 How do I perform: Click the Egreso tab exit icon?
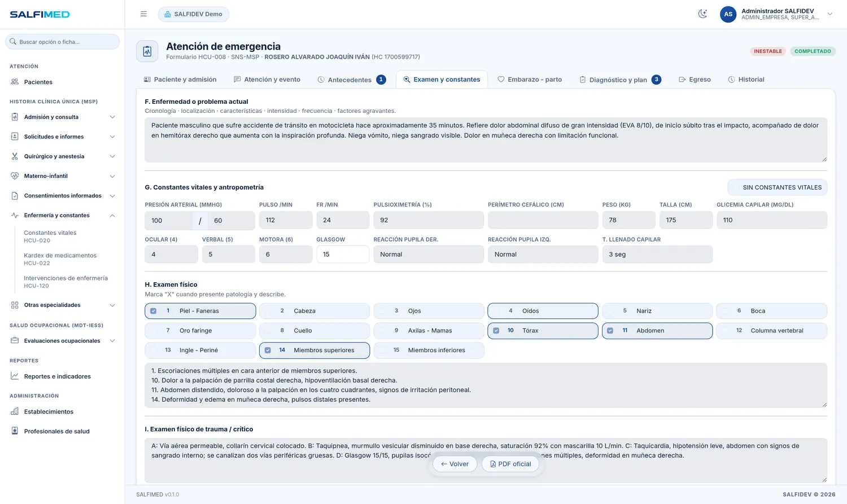pyautogui.click(x=682, y=80)
